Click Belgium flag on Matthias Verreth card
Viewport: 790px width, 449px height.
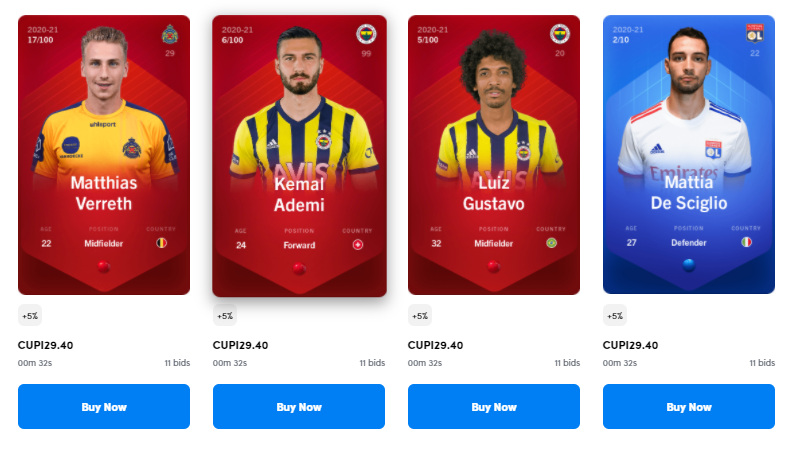click(161, 243)
